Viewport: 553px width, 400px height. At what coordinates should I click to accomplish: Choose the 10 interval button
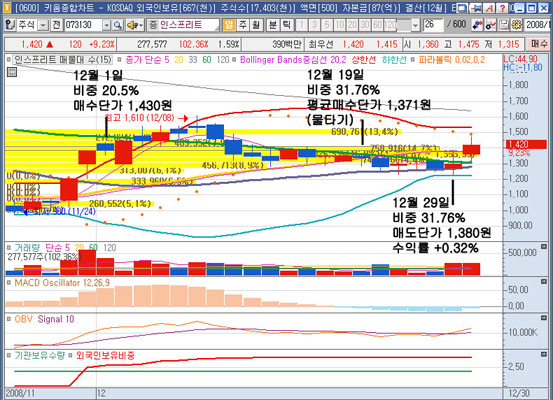pos(340,25)
